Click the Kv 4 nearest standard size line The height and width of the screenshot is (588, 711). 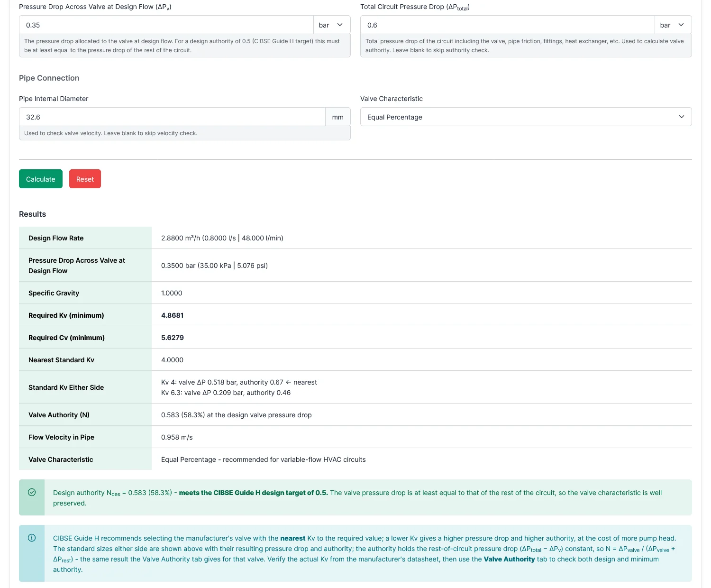(239, 382)
